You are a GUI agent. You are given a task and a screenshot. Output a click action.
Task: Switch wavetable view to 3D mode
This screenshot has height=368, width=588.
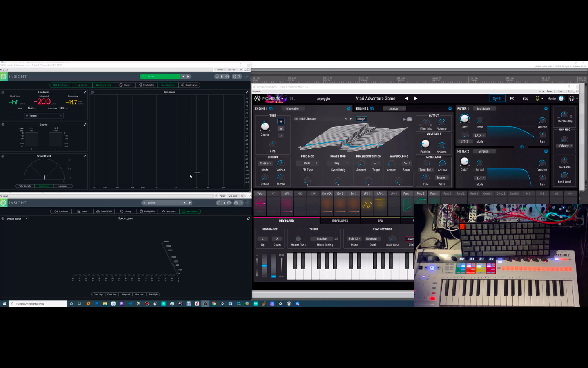click(410, 119)
